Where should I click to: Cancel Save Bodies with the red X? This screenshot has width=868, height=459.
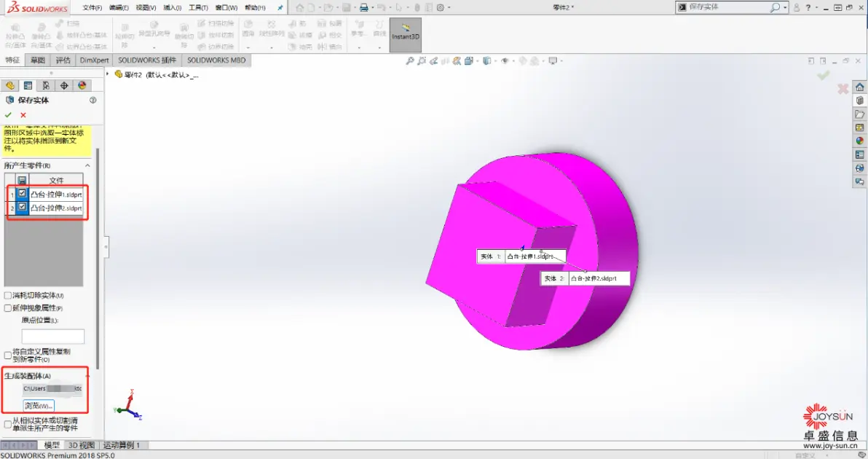pos(23,115)
